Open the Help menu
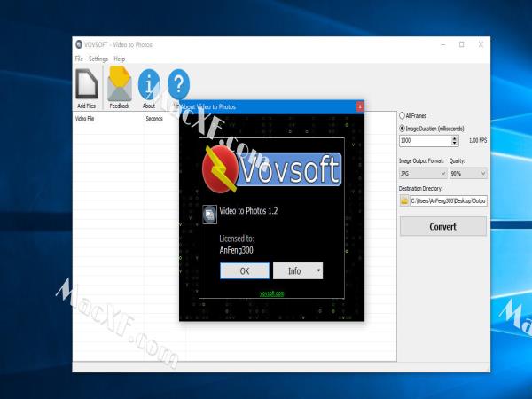The width and height of the screenshot is (532, 399). [x=119, y=59]
